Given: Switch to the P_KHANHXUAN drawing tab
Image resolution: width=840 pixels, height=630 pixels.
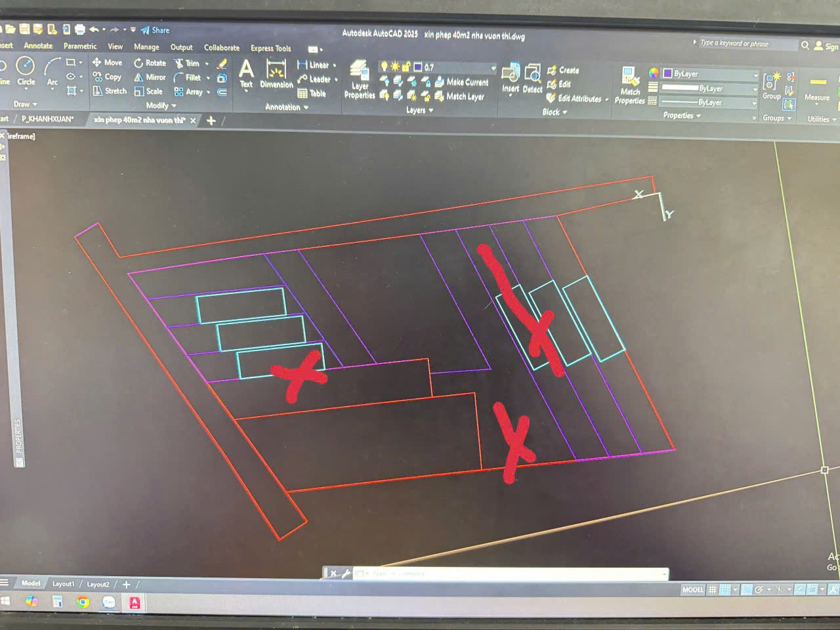Looking at the screenshot, I should 47,119.
